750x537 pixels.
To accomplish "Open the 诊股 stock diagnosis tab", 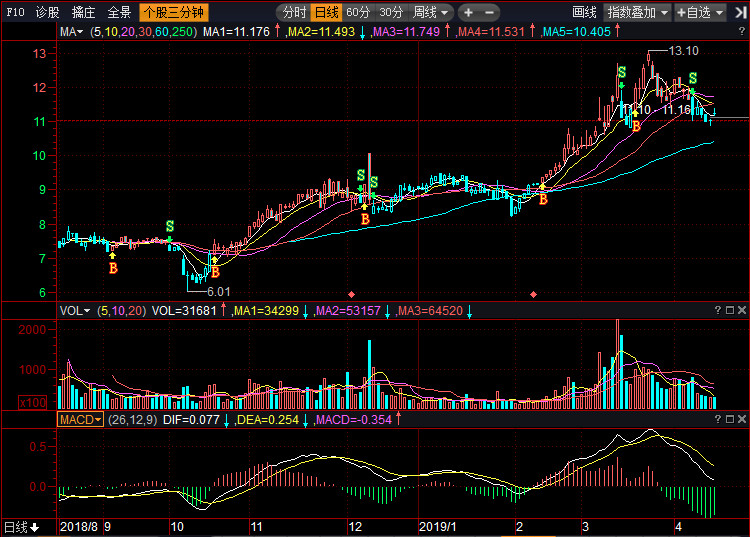I will tap(47, 13).
